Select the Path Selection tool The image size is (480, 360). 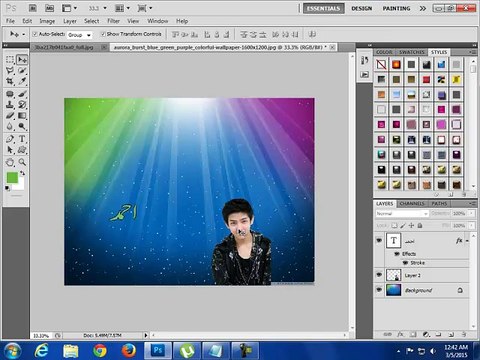click(x=10, y=150)
